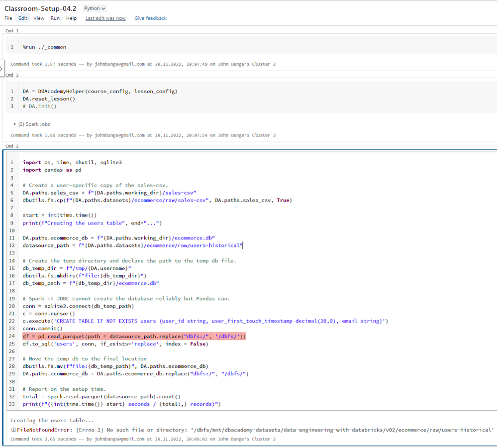
Task: Open the Run menu
Action: click(55, 18)
